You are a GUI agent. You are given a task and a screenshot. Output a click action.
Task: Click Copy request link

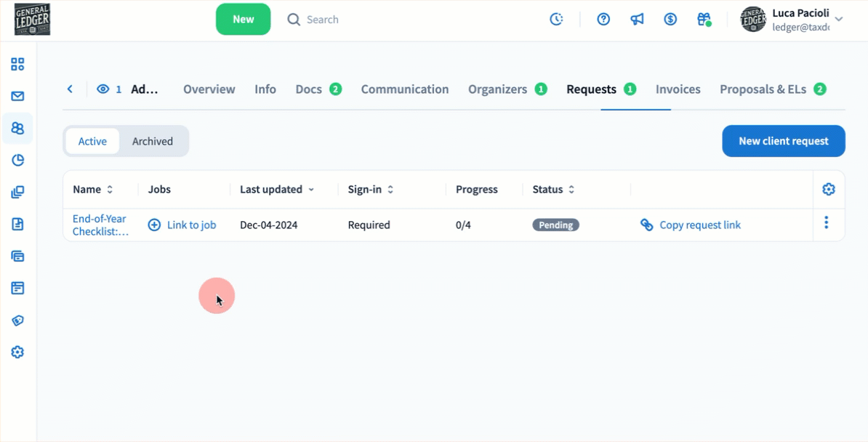(699, 225)
